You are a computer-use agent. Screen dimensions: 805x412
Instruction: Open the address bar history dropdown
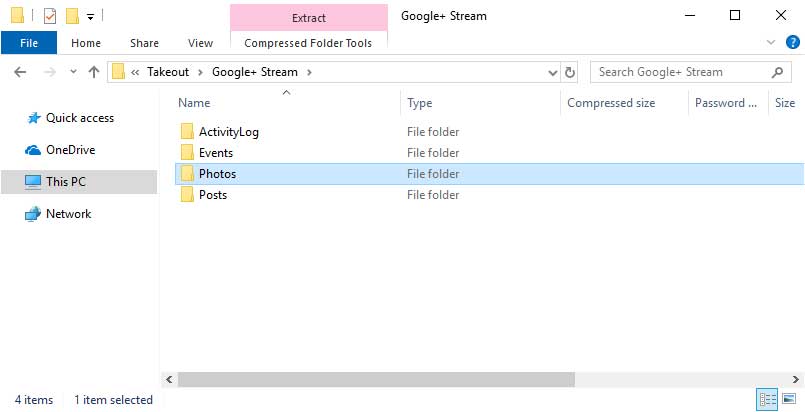pyautogui.click(x=553, y=72)
